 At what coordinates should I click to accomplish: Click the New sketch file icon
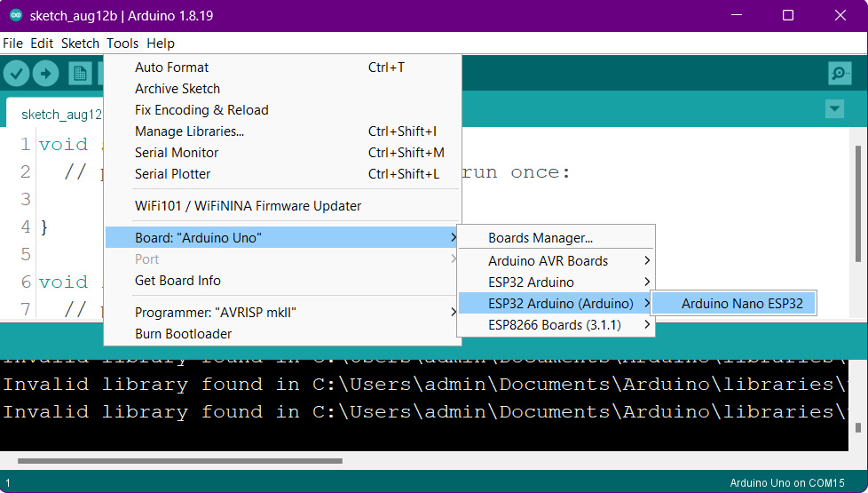pos(80,74)
